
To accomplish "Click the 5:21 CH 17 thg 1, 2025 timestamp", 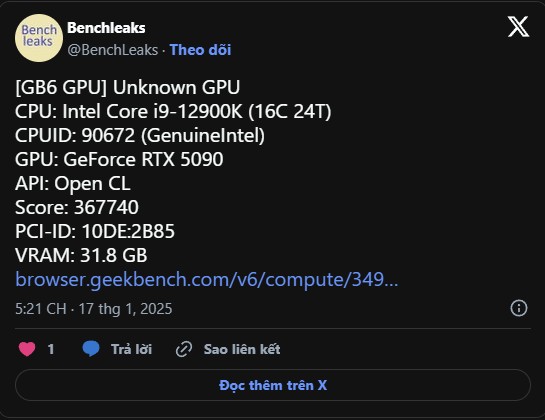I will point(93,309).
